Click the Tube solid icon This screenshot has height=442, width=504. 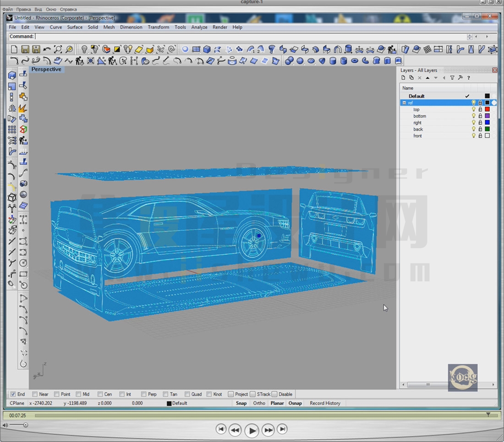344,61
